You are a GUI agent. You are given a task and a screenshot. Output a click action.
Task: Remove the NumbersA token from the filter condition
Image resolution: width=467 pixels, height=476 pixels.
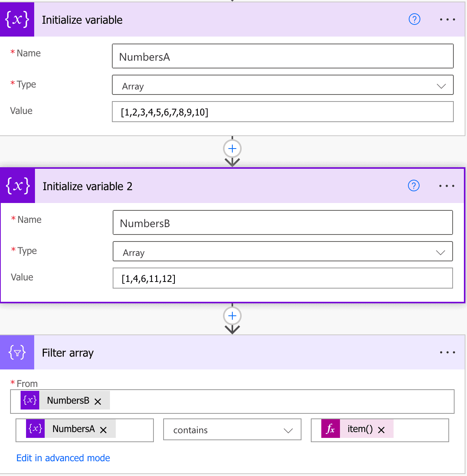103,429
